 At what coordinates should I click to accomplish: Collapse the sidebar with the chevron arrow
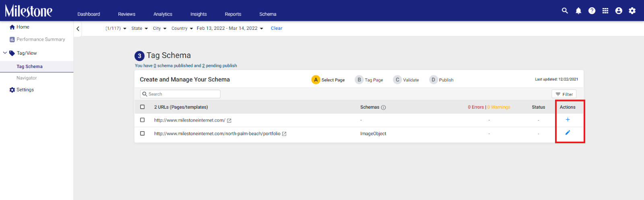[78, 29]
